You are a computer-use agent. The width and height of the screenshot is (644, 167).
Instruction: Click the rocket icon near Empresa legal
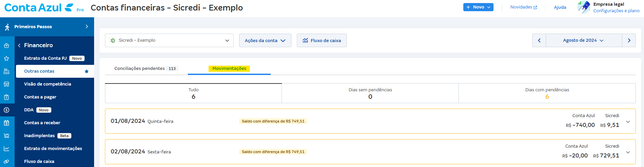click(584, 7)
